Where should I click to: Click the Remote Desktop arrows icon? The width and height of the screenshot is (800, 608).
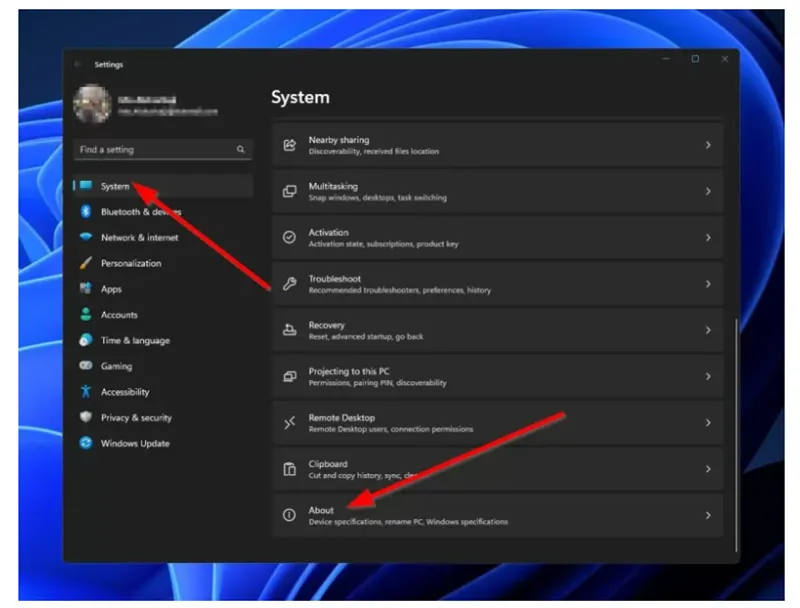click(289, 422)
